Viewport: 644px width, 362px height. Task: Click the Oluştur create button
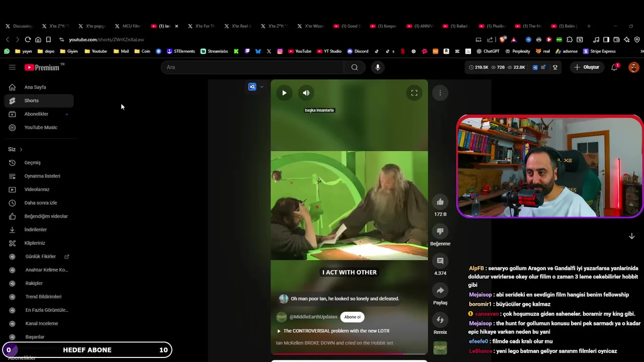[587, 67]
